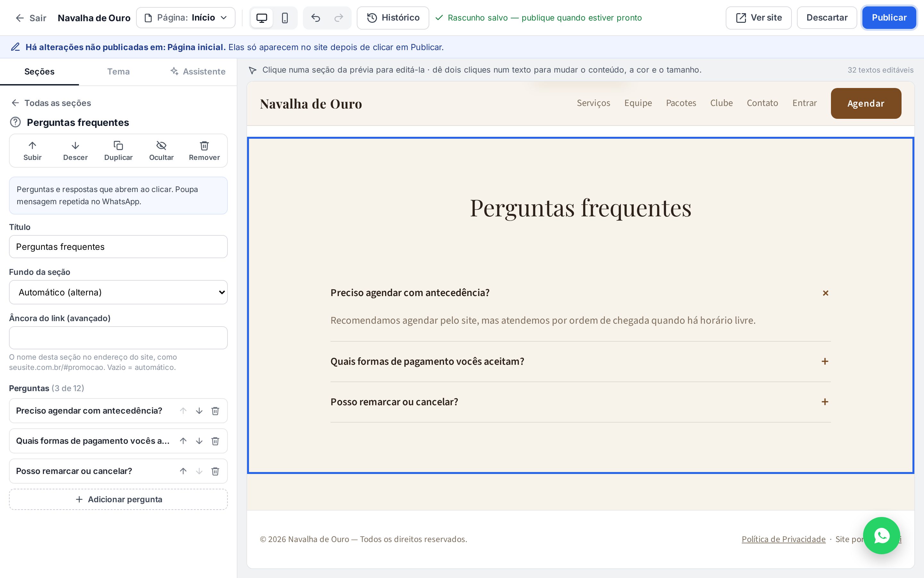Remove the Perguntas frequentes section
The width and height of the screenshot is (924, 578).
pyautogui.click(x=204, y=151)
